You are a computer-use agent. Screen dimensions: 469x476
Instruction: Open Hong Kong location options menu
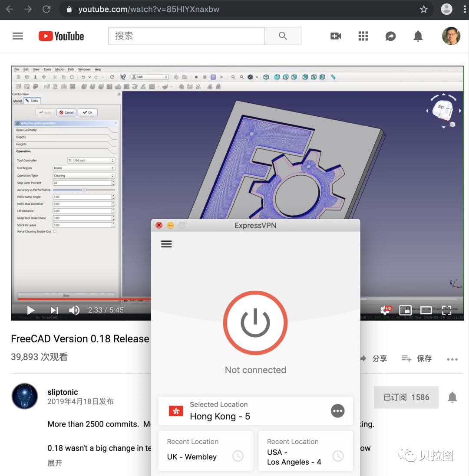[x=337, y=410]
